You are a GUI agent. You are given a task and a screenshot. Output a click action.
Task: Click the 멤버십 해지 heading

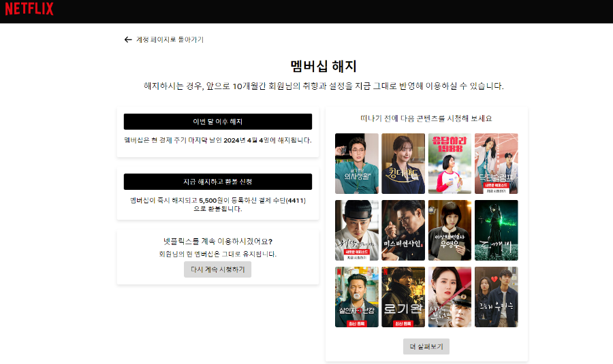click(x=324, y=66)
